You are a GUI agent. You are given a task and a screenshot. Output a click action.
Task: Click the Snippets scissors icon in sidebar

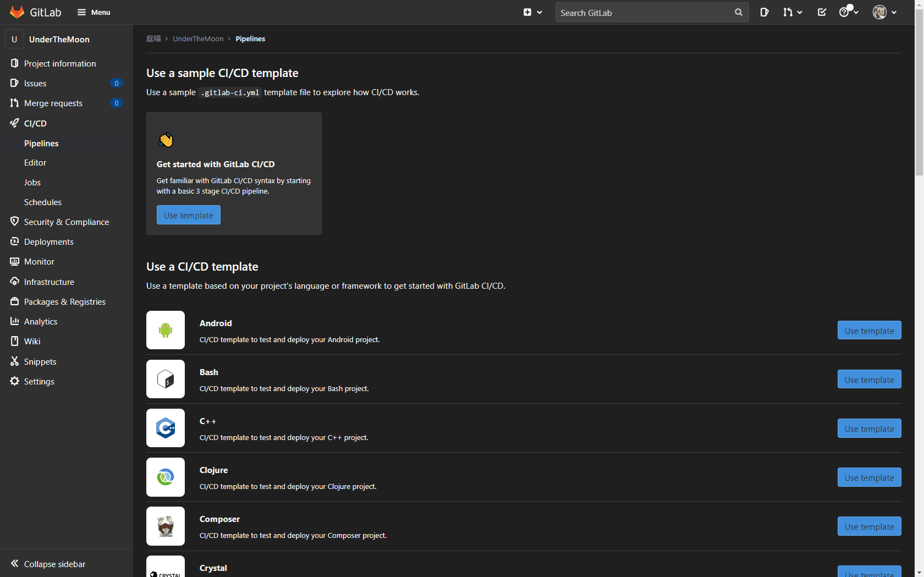click(15, 361)
